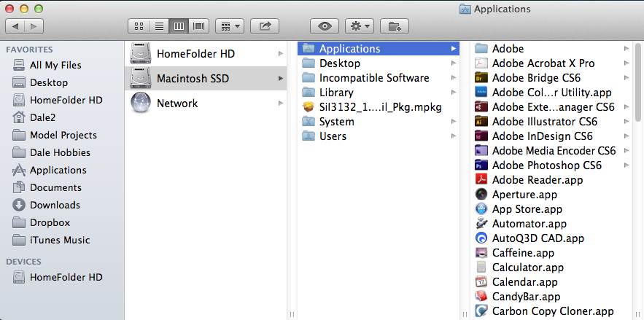
Task: Select column view button
Action: pyautogui.click(x=179, y=27)
